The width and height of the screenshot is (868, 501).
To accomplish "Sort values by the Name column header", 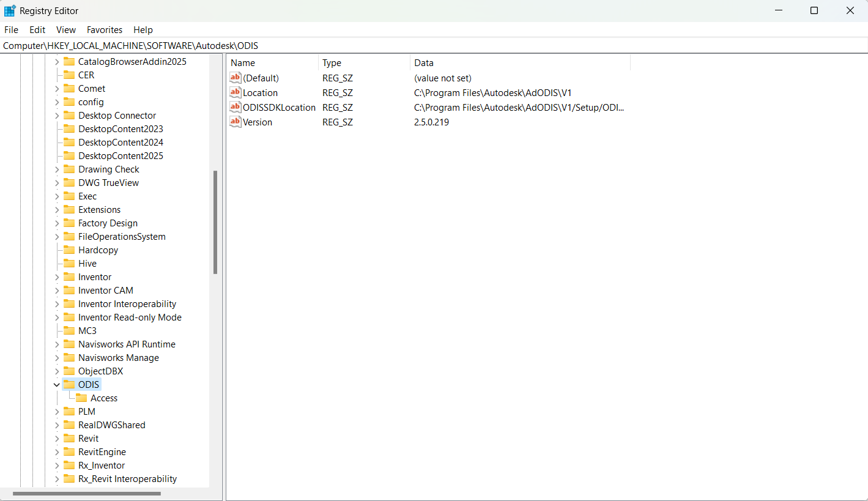I will 272,63.
